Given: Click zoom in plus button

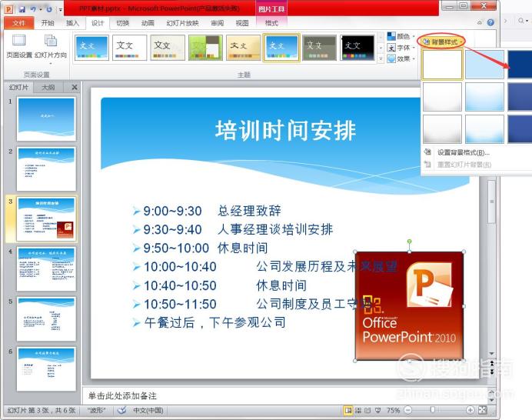Looking at the screenshot, I should pos(470,410).
